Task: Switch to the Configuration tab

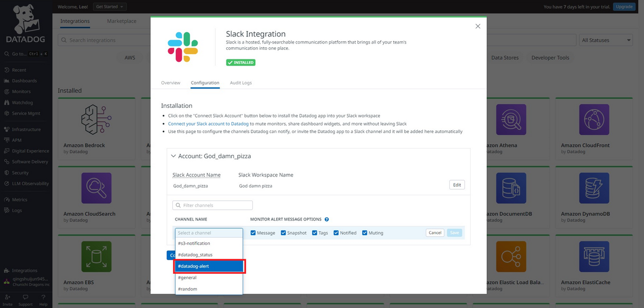Action: tap(205, 83)
